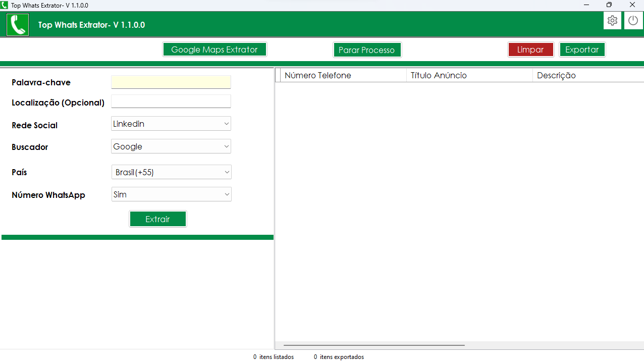
Task: Click the '0 itens listados' status text
Action: coord(274,357)
